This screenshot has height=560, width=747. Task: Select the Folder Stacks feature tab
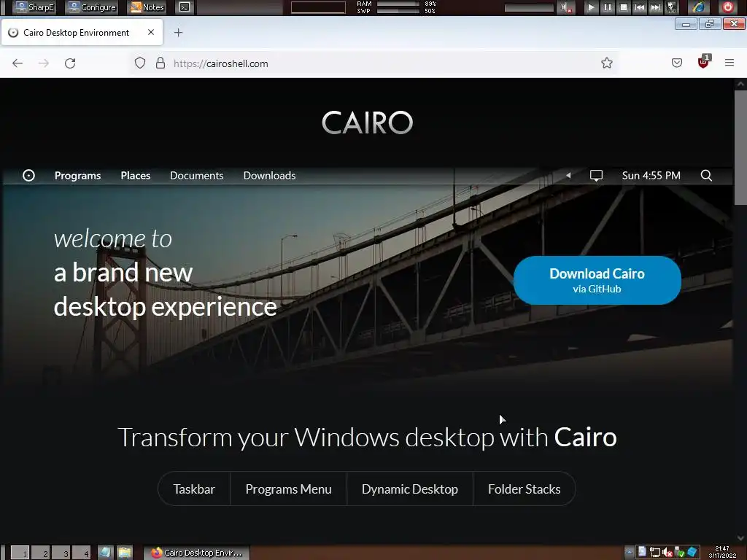[524, 489]
